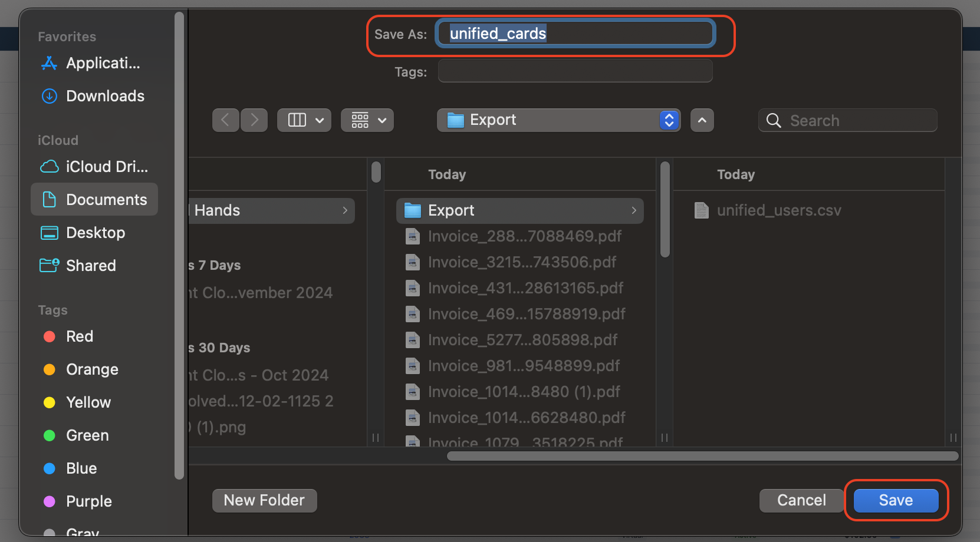Click the magnifying glass search icon
The height and width of the screenshot is (542, 980).
[774, 121]
